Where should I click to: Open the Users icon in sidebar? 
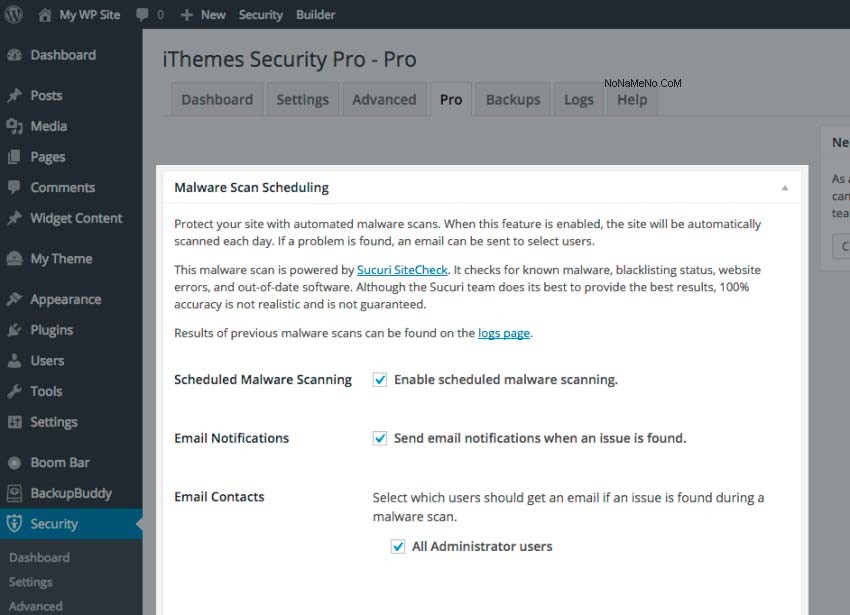click(x=14, y=361)
